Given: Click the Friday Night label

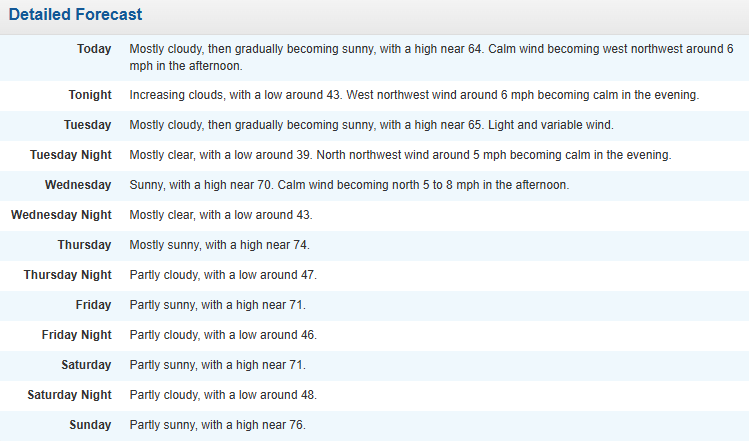Looking at the screenshot, I should (76, 335).
